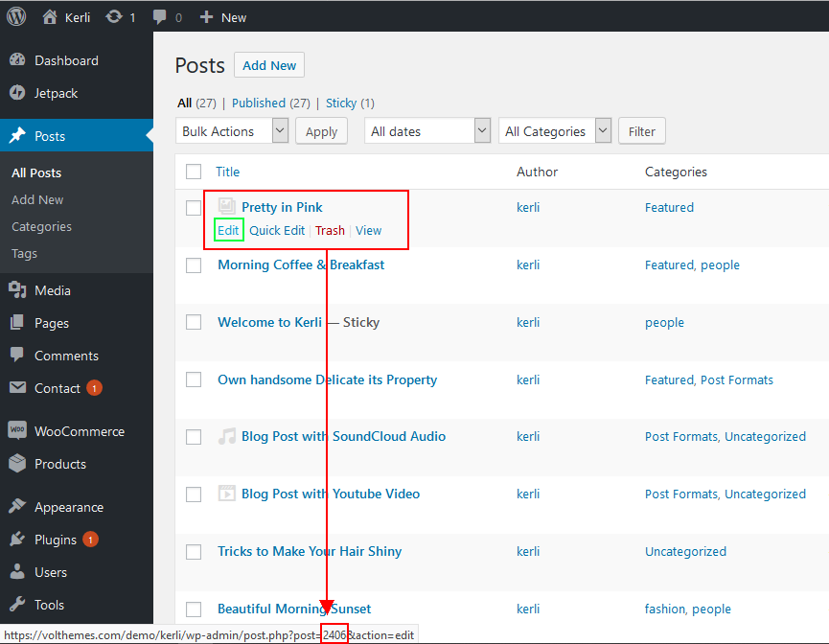The image size is (829, 644).
Task: Click author kerli on Tricks to Make row
Action: pyautogui.click(x=528, y=551)
